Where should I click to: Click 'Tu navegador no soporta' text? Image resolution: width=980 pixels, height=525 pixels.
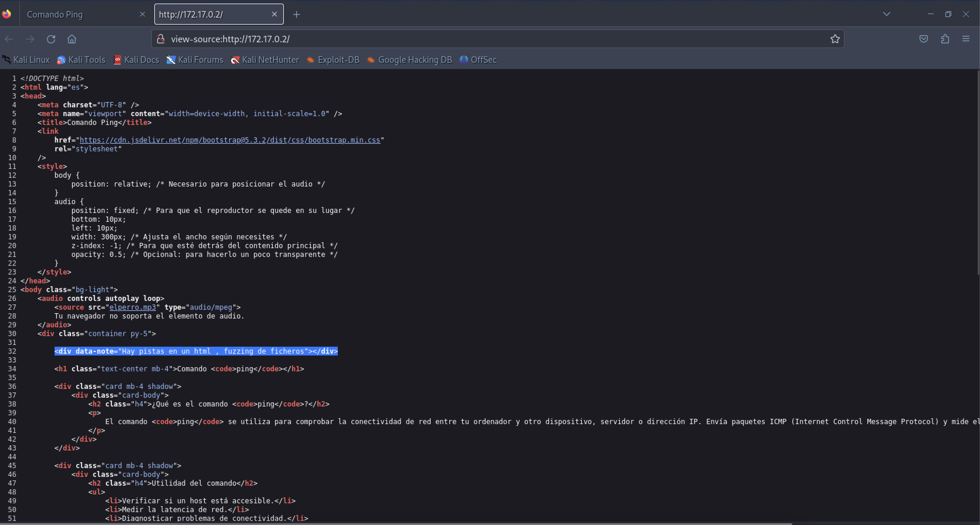(149, 316)
